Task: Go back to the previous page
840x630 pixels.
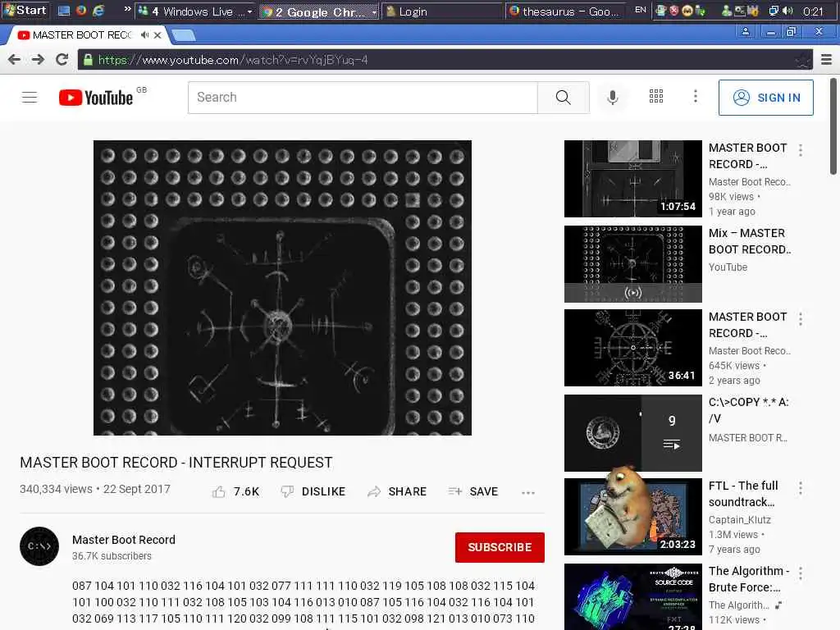Action: tap(15, 59)
